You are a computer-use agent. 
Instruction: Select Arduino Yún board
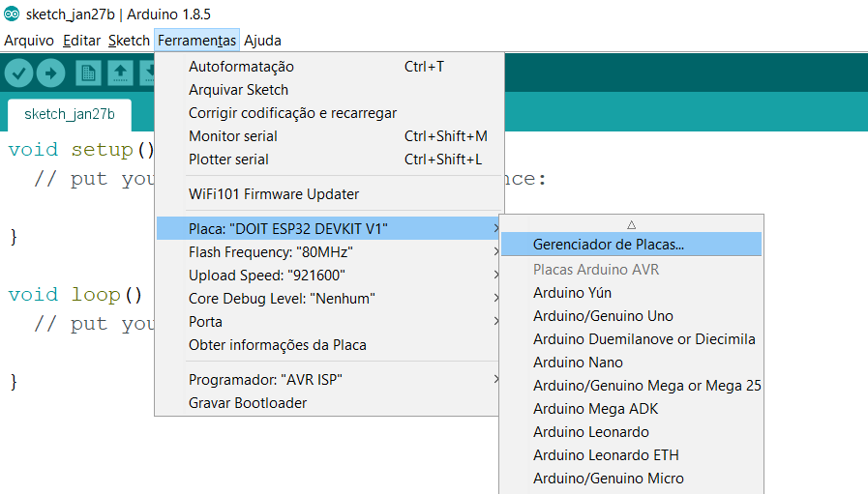631,293
